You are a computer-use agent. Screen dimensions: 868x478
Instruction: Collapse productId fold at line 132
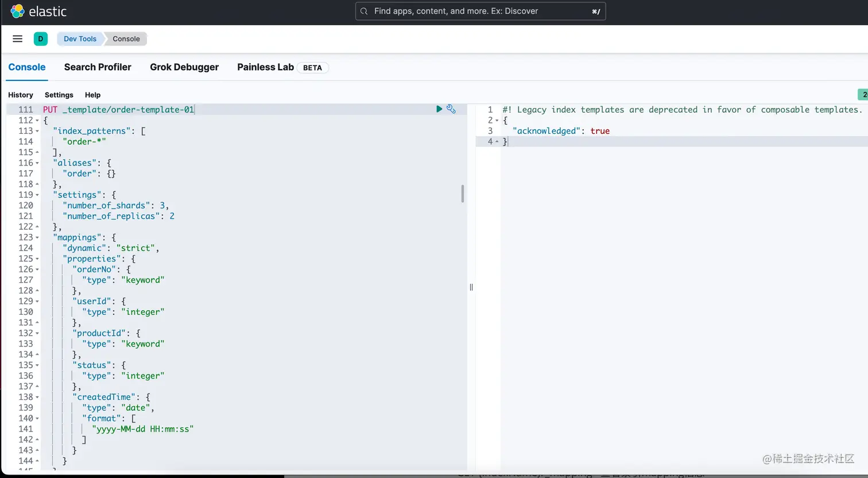37,333
